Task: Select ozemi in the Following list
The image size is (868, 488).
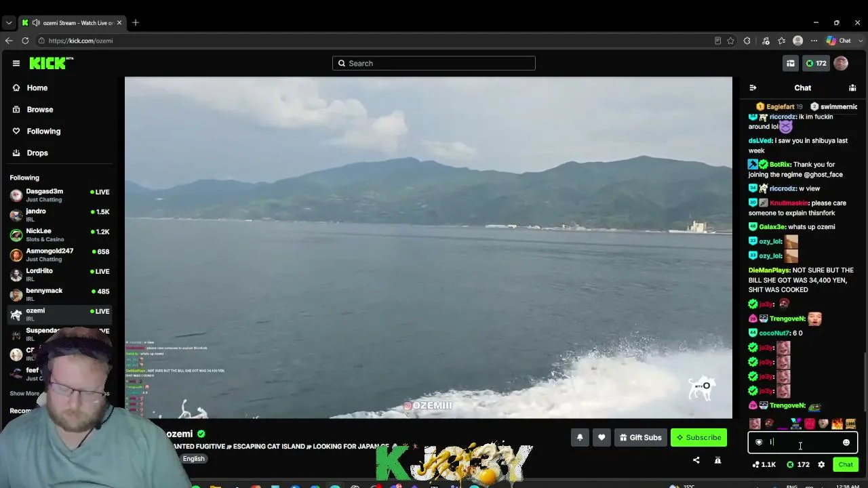Action: 60,314
